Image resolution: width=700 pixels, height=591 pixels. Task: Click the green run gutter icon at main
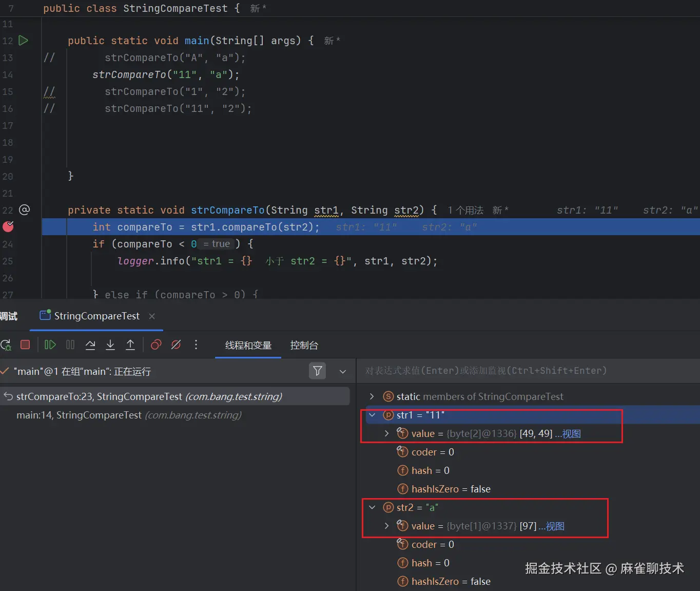point(24,40)
